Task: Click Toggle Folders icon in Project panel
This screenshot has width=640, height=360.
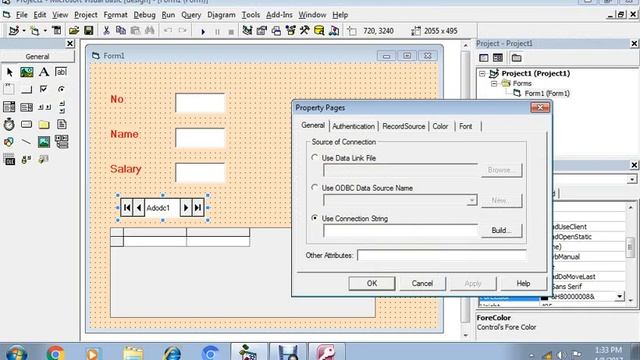Action: click(x=517, y=58)
